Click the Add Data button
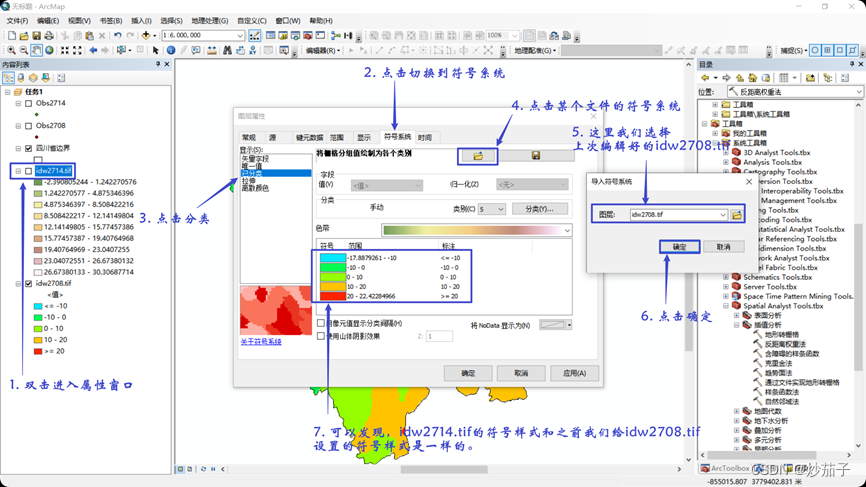This screenshot has height=487, width=866. click(146, 35)
